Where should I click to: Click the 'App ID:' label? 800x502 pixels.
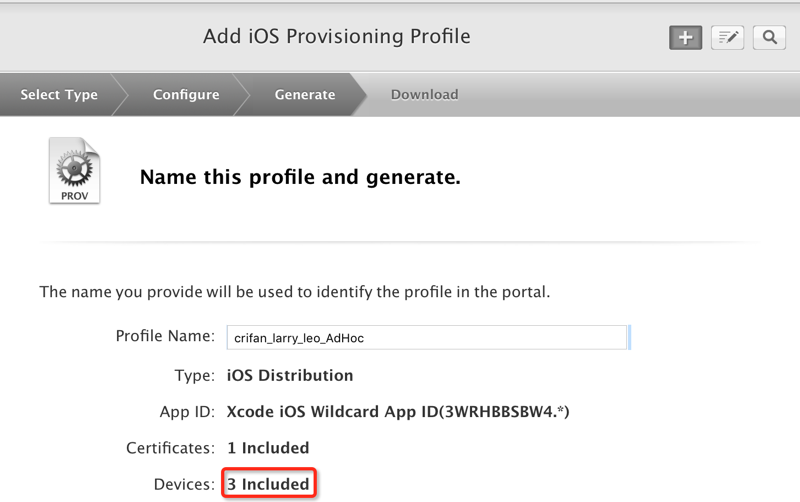[187, 412]
